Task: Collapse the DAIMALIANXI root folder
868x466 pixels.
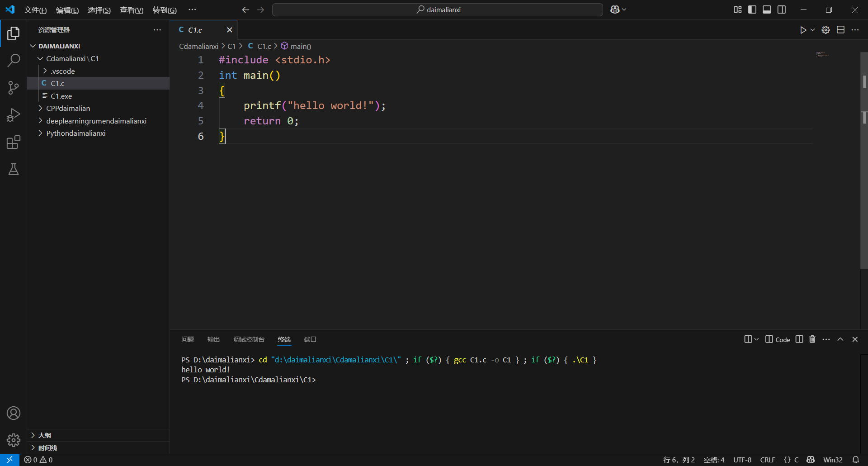Action: [x=99, y=46]
